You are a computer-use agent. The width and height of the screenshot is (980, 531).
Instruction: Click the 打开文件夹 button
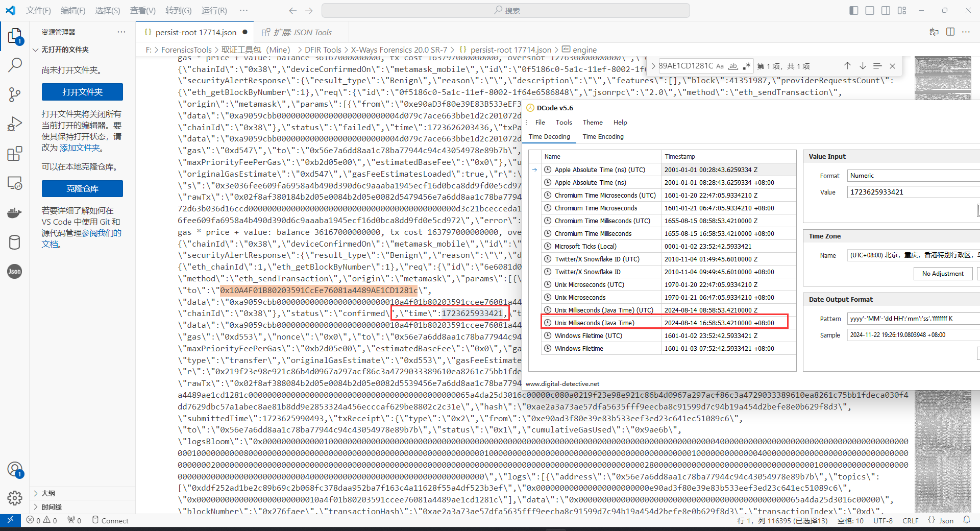coord(82,92)
